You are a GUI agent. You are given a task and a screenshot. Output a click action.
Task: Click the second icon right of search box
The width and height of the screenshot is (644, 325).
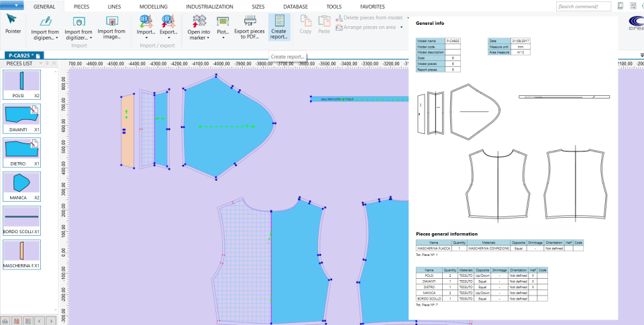click(633, 6)
